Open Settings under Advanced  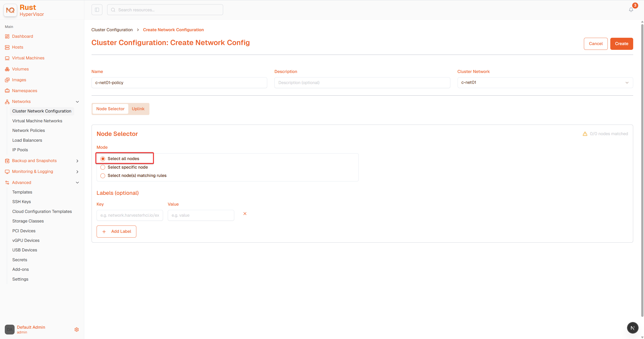click(20, 279)
